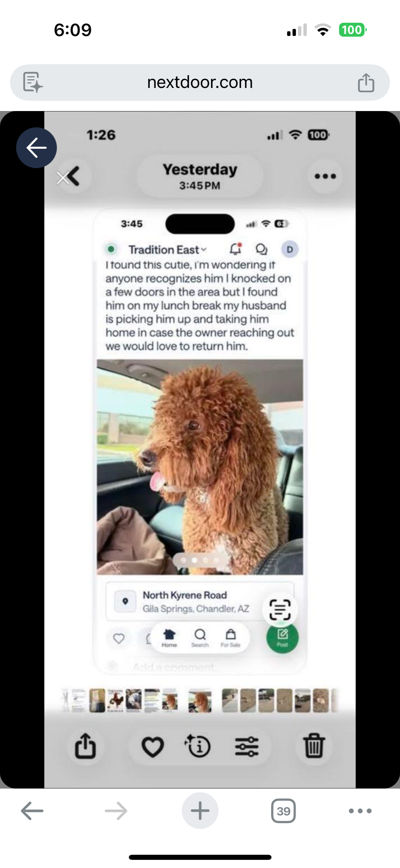Image resolution: width=400 pixels, height=868 pixels.
Task: Open the photo info icon with sparkle
Action: click(198, 746)
